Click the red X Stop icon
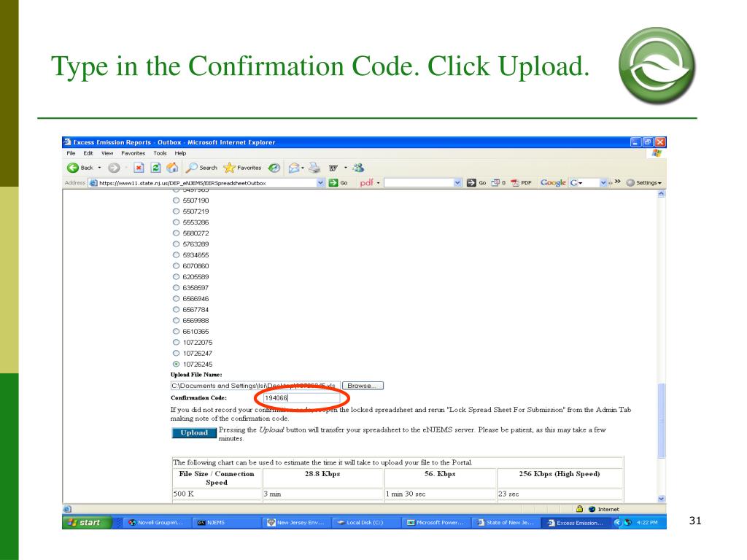 tap(139, 168)
